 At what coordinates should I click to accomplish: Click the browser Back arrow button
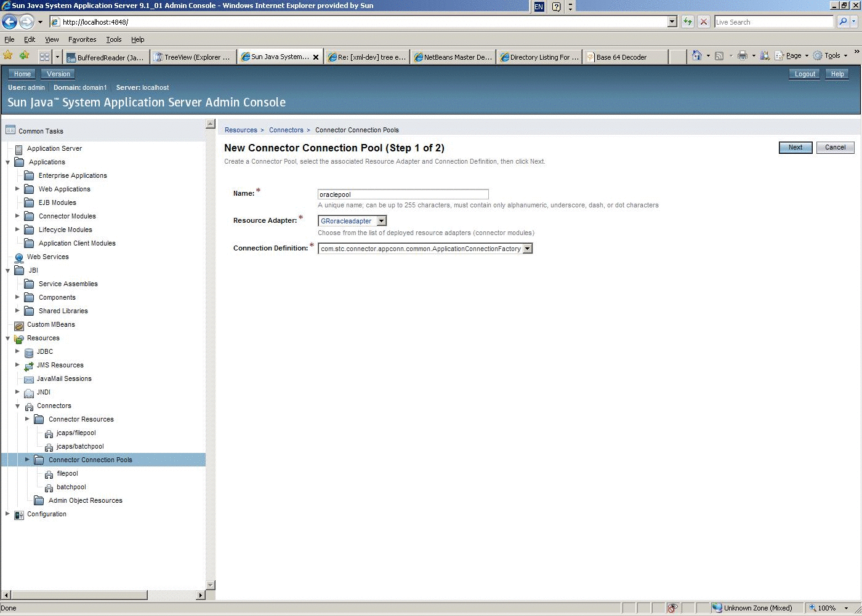pos(9,22)
